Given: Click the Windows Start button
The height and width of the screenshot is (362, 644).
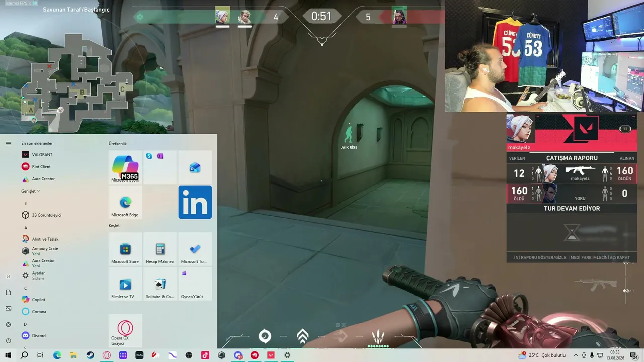Looking at the screenshot, I should click(x=8, y=355).
